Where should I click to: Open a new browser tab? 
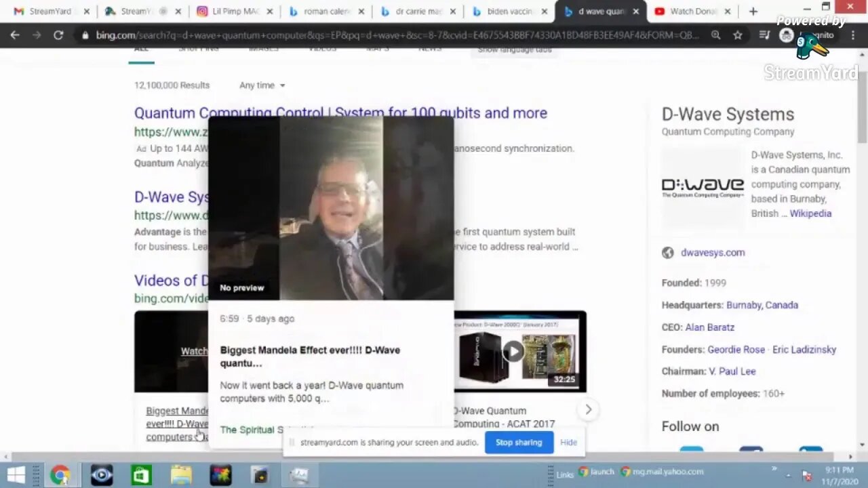click(x=753, y=12)
